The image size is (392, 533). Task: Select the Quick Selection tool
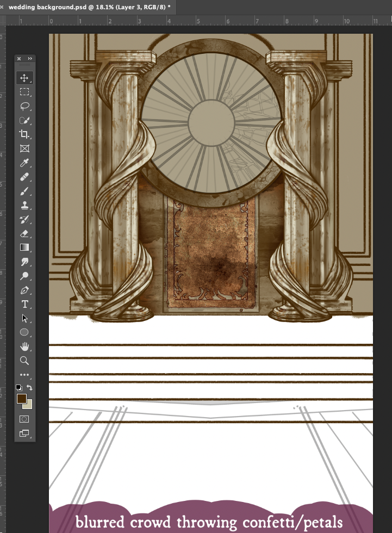24,120
